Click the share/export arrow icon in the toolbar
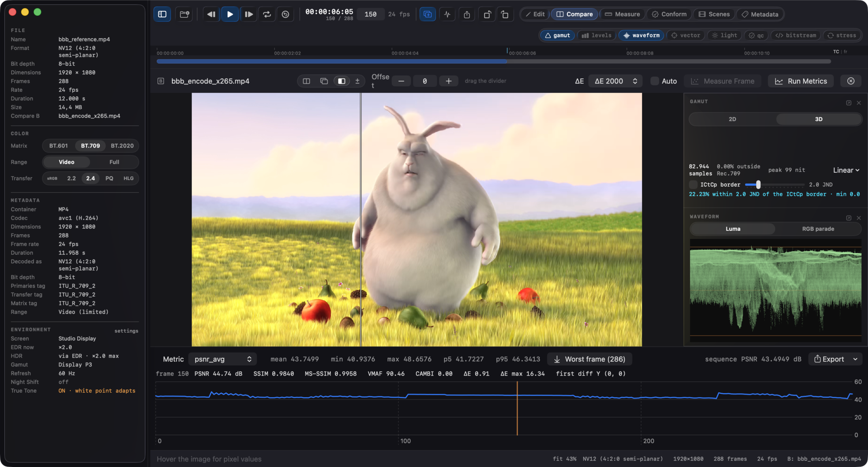 click(467, 14)
